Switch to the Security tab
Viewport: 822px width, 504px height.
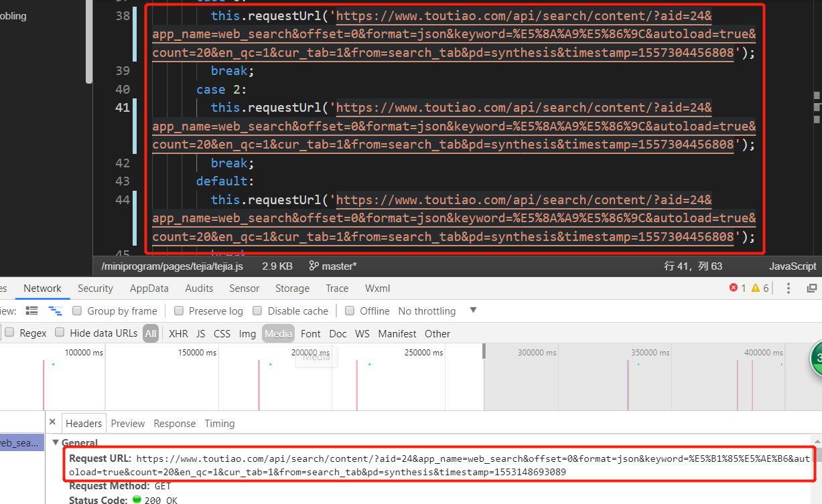coord(95,288)
